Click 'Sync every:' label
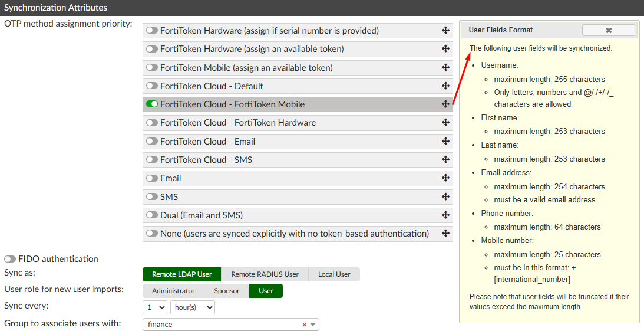The width and height of the screenshot is (644, 331). 27,306
